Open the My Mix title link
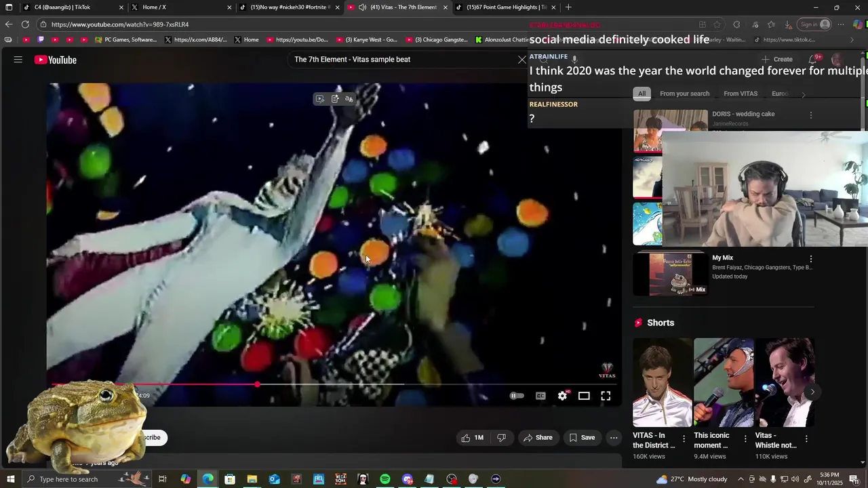The height and width of the screenshot is (488, 868). 722,258
